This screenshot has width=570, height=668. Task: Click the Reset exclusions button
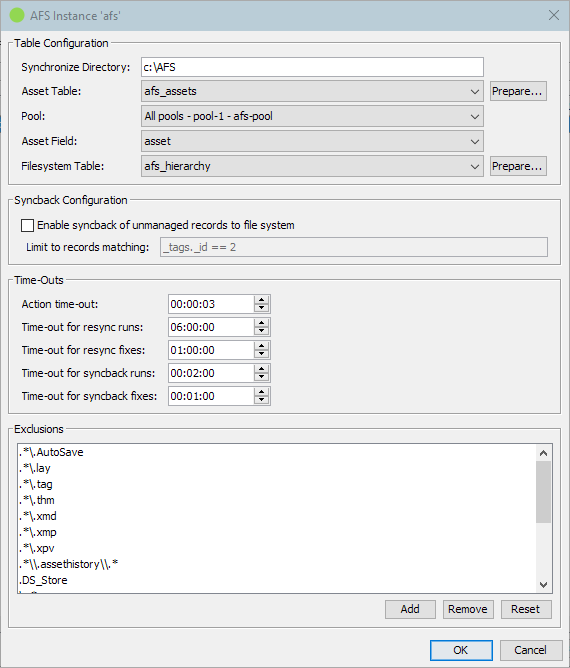point(526,609)
